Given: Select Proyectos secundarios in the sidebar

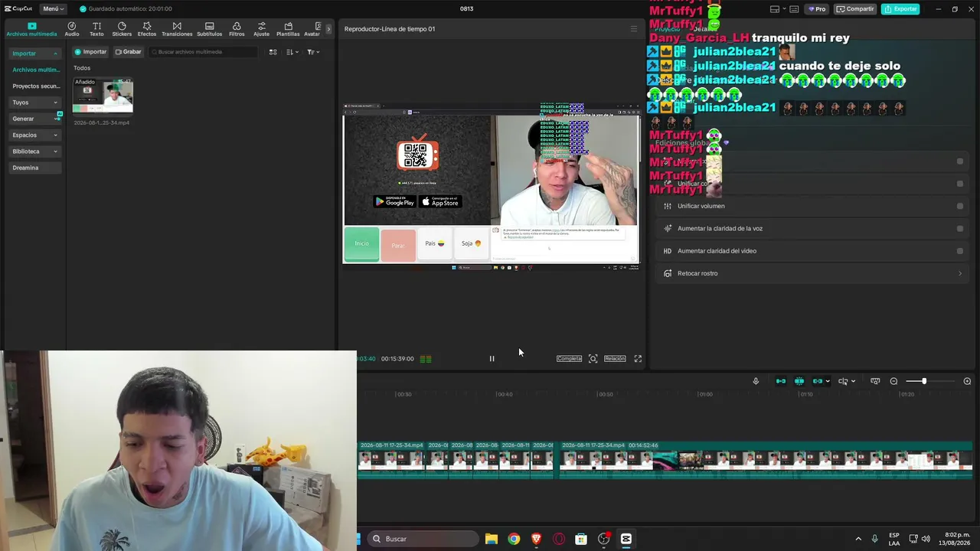Looking at the screenshot, I should pos(35,86).
